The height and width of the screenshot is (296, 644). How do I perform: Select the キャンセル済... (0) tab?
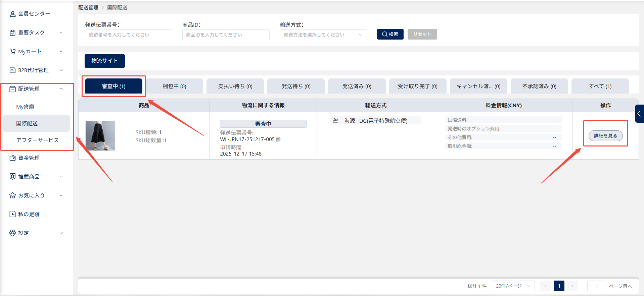pos(478,86)
